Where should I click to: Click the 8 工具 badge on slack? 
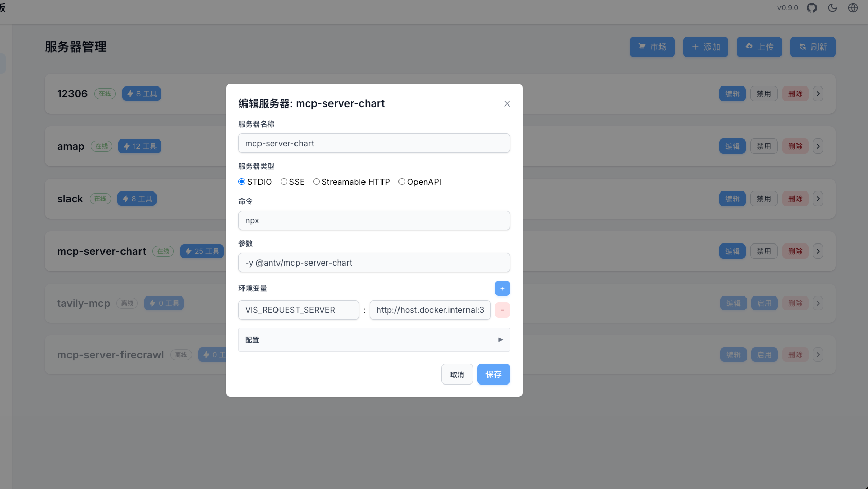pos(137,199)
